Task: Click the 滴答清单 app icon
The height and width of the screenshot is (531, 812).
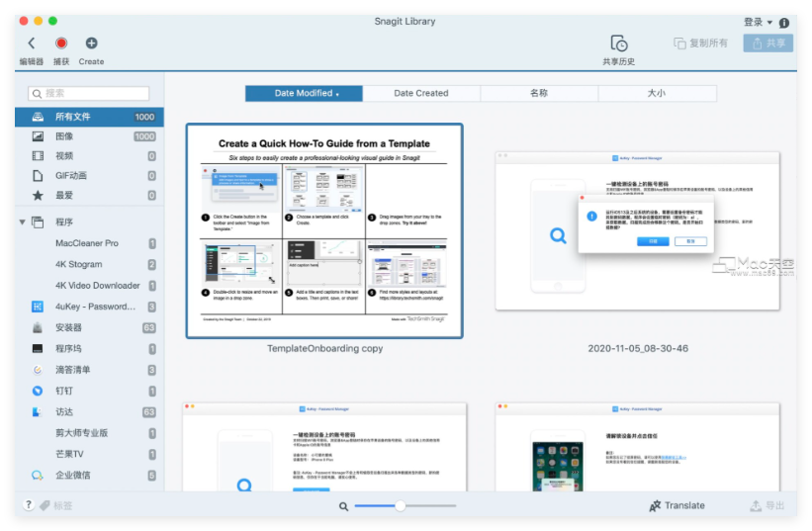Action: [x=38, y=370]
